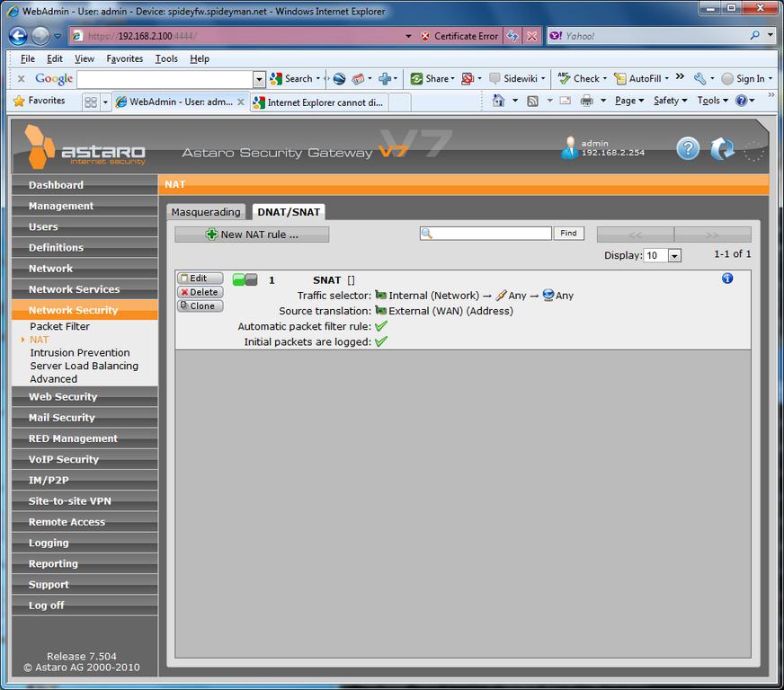Toggle the SNAT rule 1 status switch
Viewport: 784px width, 690px height.
245,279
